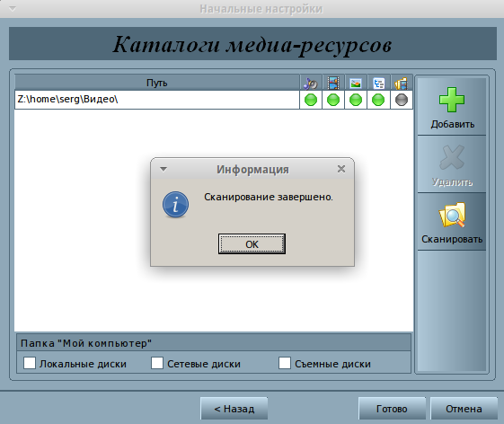Enable the Съемные диски checkbox
The width and height of the screenshot is (504, 424).
pyautogui.click(x=285, y=363)
